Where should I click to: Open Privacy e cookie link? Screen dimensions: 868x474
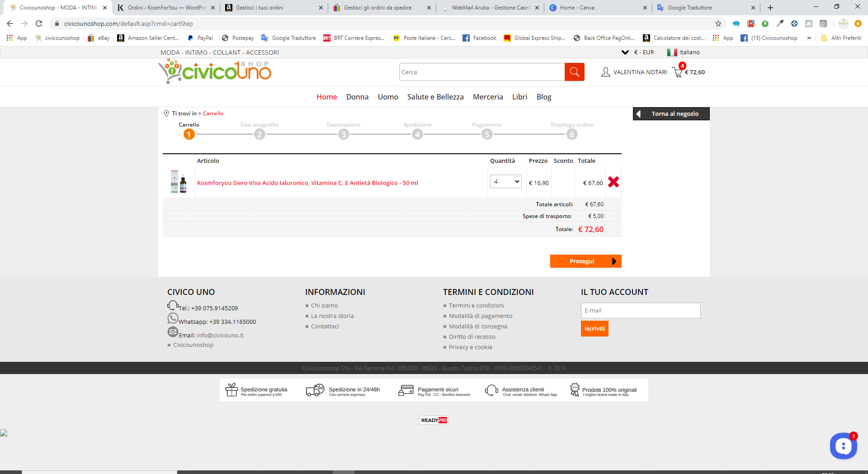click(471, 347)
